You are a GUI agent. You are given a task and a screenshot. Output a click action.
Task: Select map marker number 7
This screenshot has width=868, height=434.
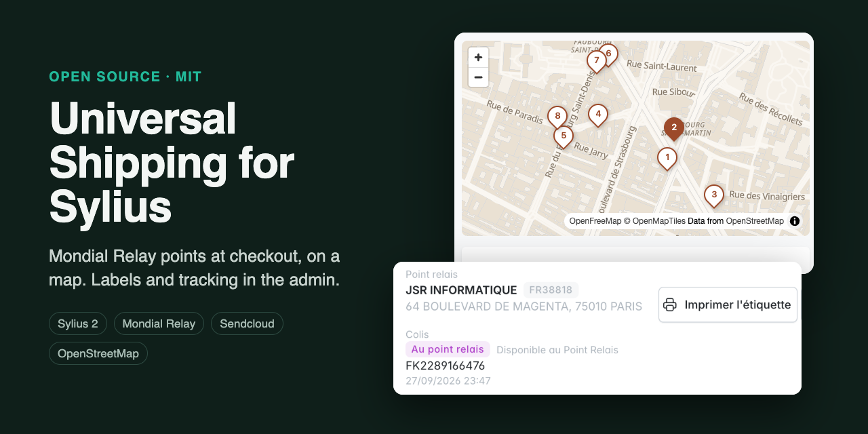tap(596, 61)
